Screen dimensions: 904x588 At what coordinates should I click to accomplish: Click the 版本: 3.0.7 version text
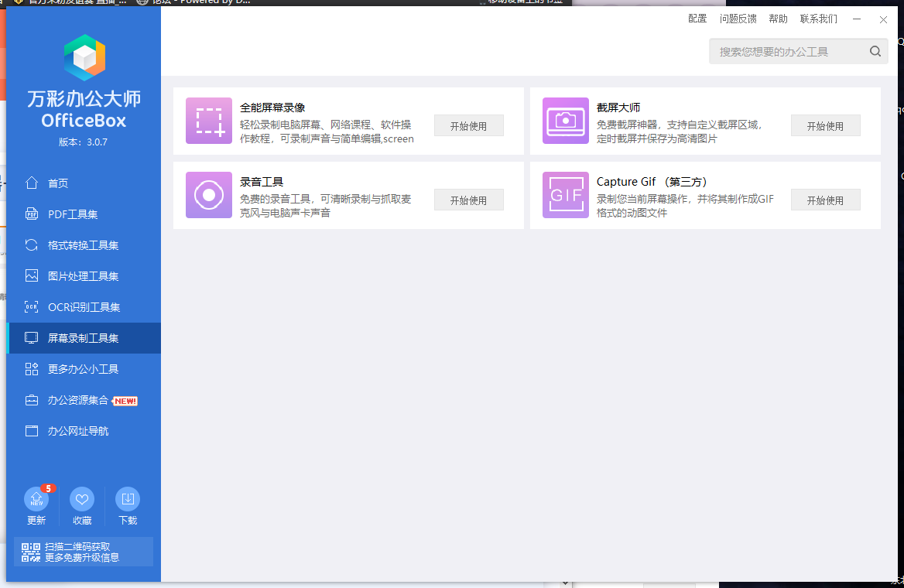[x=83, y=142]
